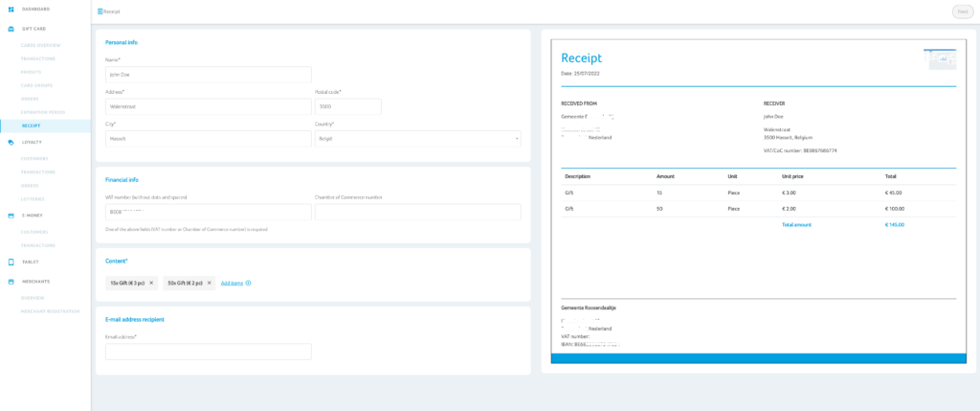Click the Dashboard grid icon

click(11, 9)
